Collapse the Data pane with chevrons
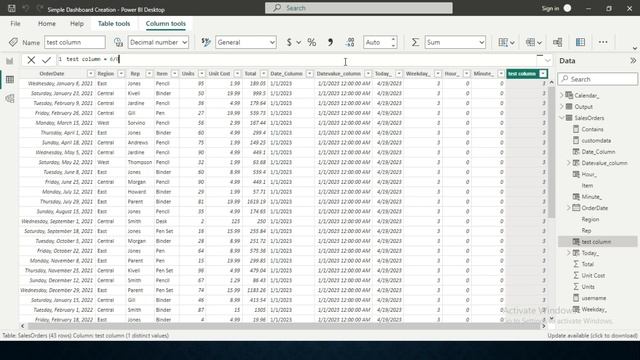The image size is (640, 360). pos(633,61)
